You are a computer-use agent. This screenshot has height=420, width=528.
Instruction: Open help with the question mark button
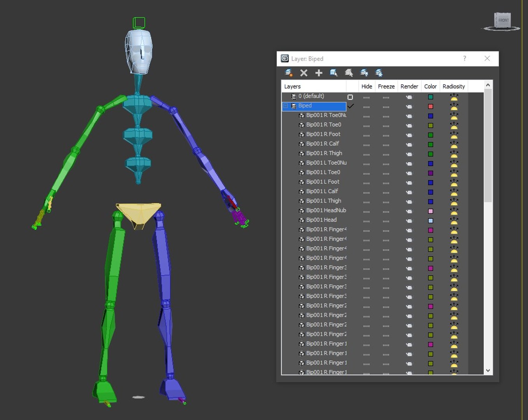[465, 58]
